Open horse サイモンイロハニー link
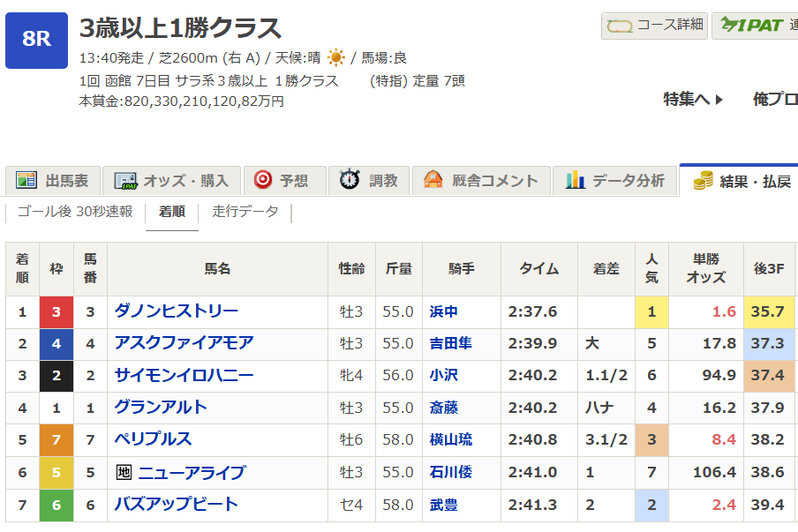The width and height of the screenshot is (798, 532). (x=184, y=375)
